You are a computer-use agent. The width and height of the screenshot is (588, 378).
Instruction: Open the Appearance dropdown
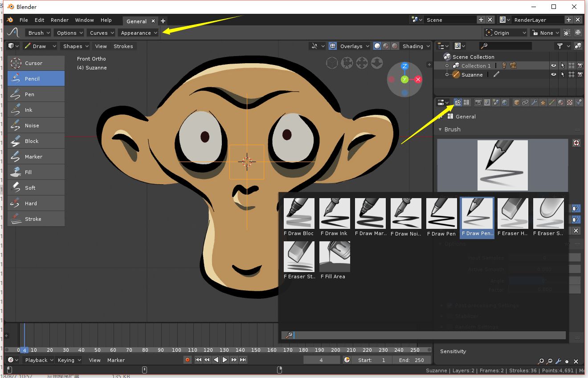pos(139,33)
